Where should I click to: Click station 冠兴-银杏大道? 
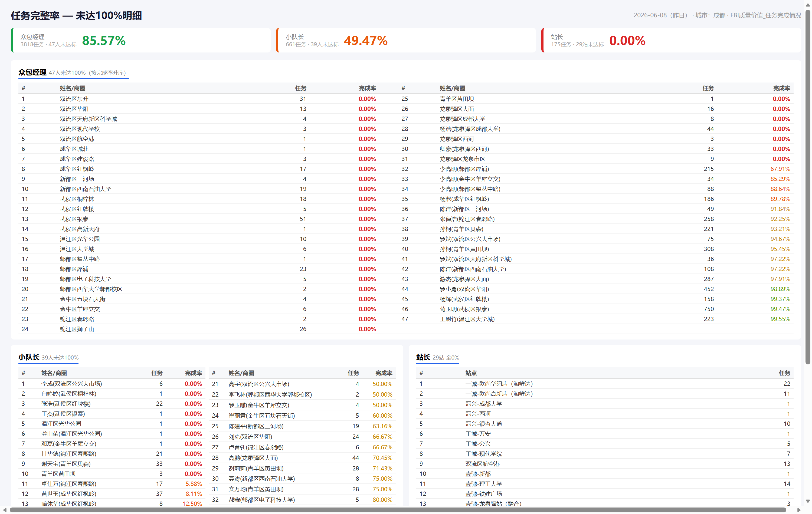point(484,424)
